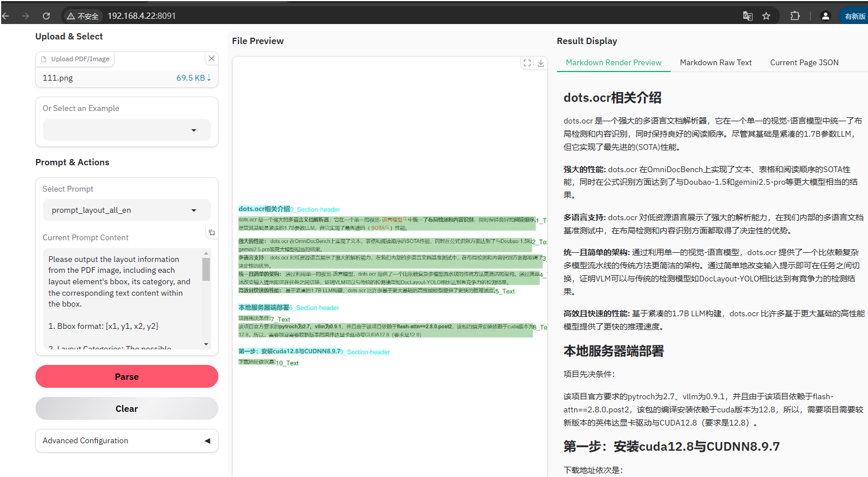868x477 pixels.
Task: Click the fullscreen icon above the file preview
Action: [527, 63]
